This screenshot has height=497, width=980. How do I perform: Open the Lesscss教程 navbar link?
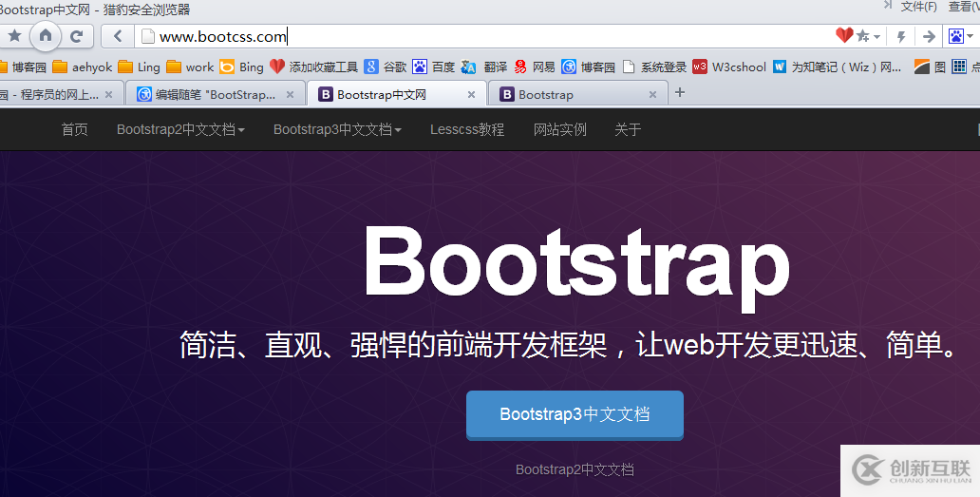(x=467, y=129)
